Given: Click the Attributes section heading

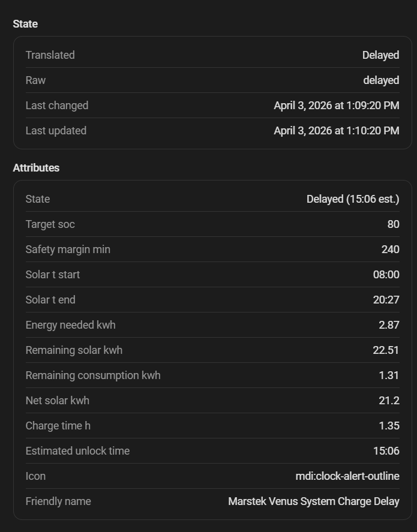Looking at the screenshot, I should [36, 168].
